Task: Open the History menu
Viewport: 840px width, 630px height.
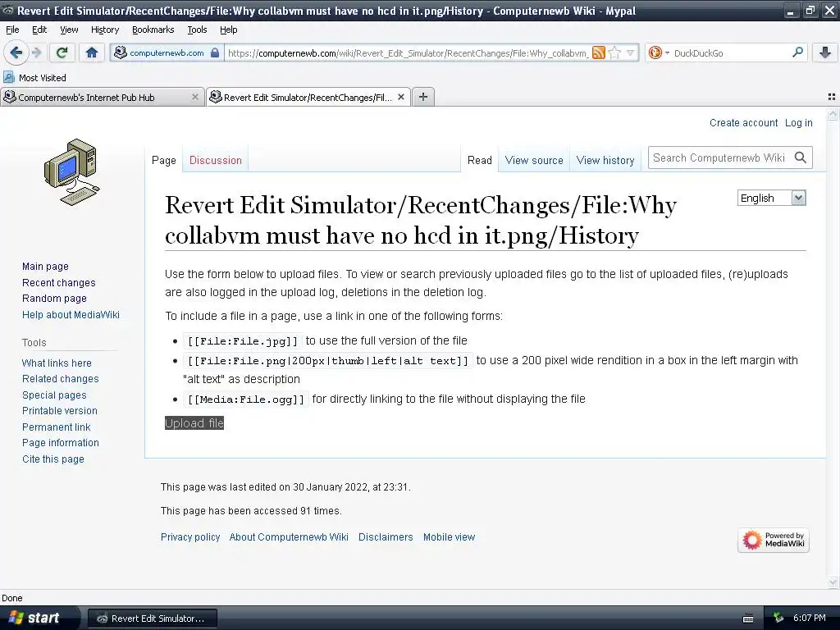Action: tap(104, 30)
